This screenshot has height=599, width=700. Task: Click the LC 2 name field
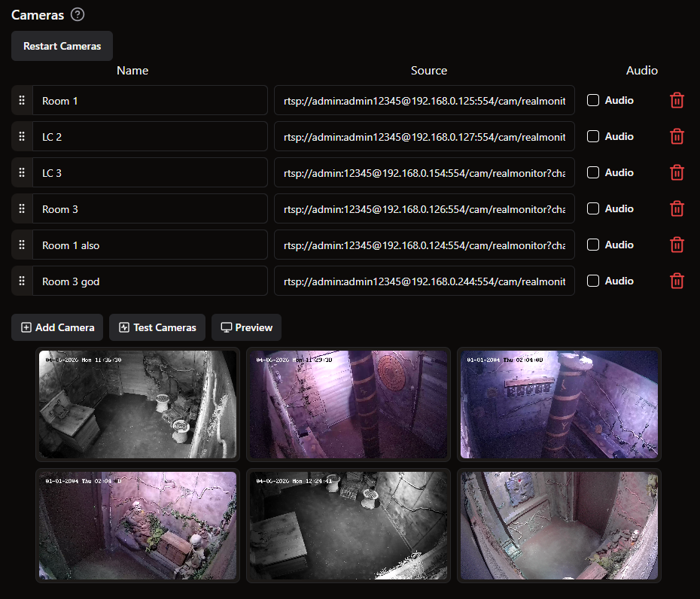(x=151, y=136)
